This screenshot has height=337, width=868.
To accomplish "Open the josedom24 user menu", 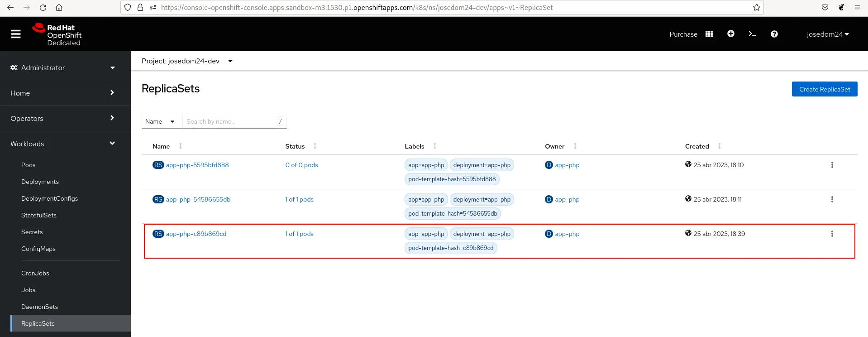I will [x=828, y=34].
